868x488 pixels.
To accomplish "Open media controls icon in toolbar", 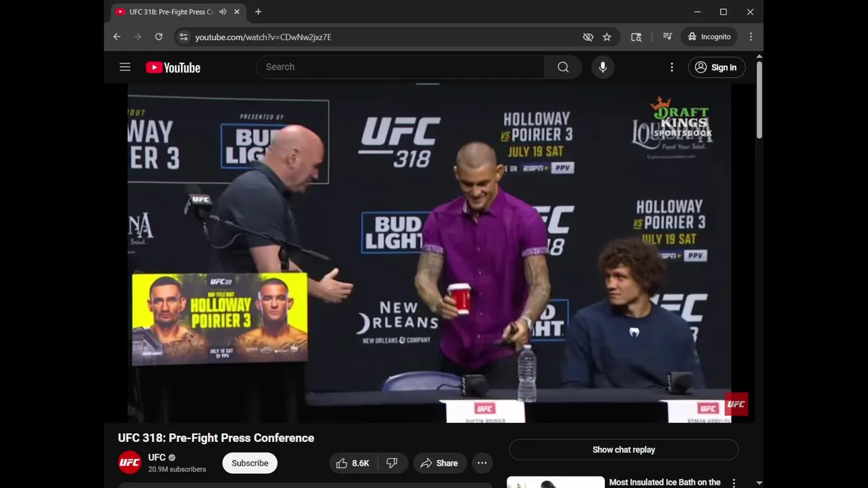I will (x=667, y=37).
